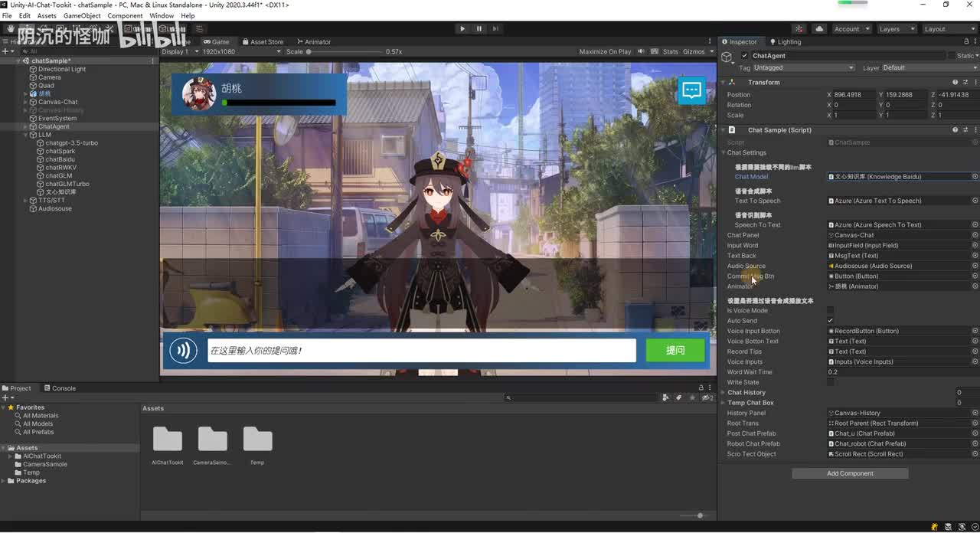Open the AIChatToolkit folder thumbnail
This screenshot has width=980, height=533.
pos(167,440)
